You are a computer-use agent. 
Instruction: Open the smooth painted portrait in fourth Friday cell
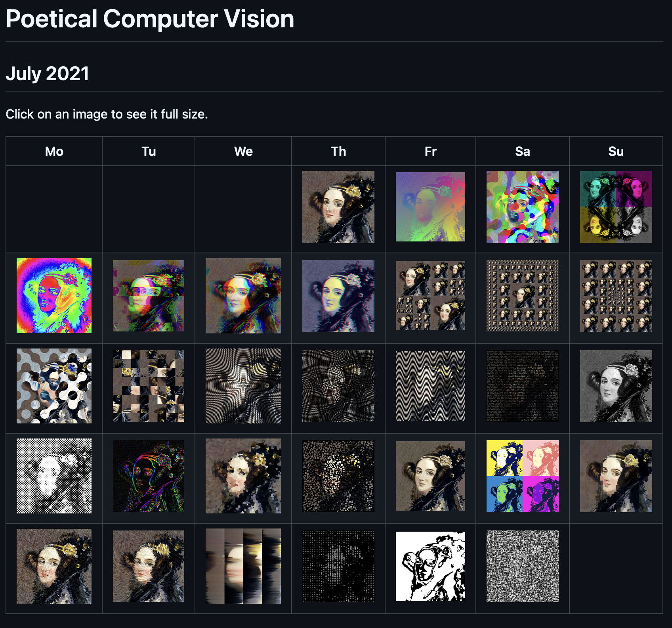(430, 476)
